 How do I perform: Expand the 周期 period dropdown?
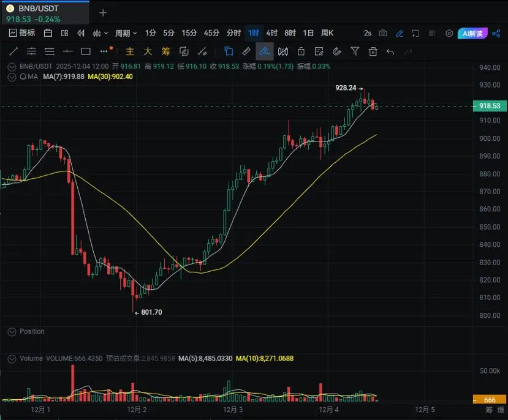tap(126, 33)
